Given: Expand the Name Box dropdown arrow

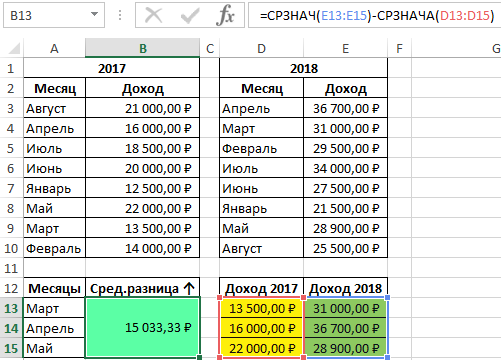Looking at the screenshot, I should 95,14.
